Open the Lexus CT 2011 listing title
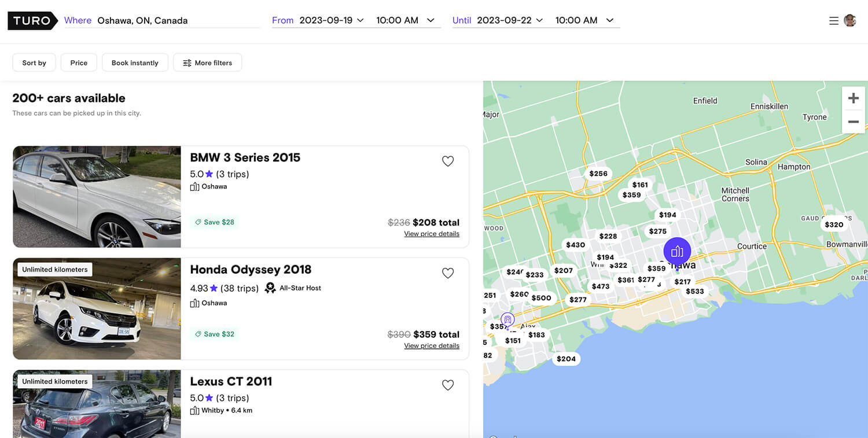This screenshot has height=438, width=868. pyautogui.click(x=231, y=381)
